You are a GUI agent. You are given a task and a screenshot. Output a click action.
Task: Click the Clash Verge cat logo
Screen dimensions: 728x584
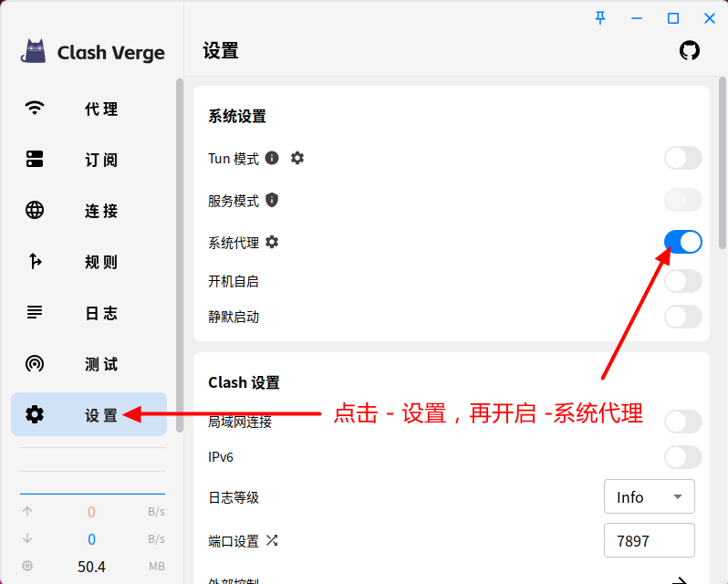coord(34,51)
